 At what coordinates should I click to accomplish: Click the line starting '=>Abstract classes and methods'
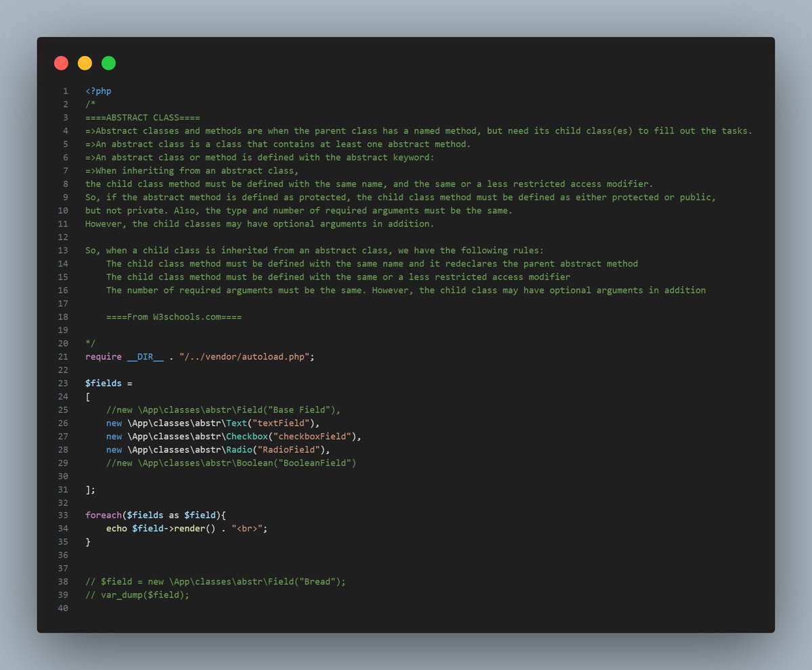tap(419, 131)
